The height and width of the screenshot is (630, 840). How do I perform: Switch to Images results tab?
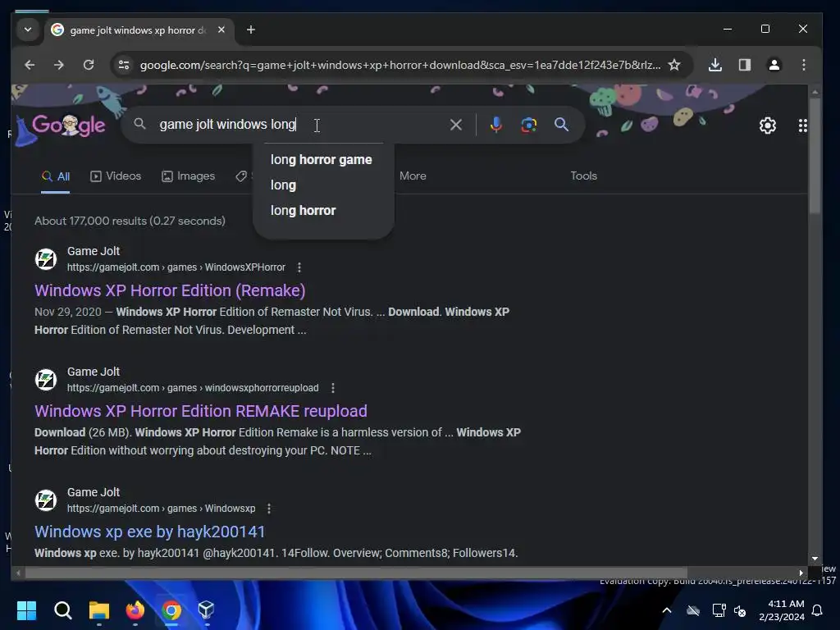188,176
